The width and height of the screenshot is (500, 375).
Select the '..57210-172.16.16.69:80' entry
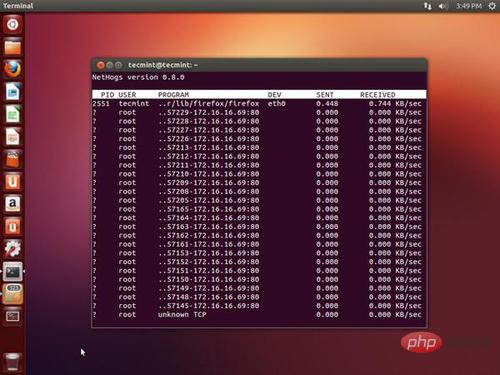point(209,174)
